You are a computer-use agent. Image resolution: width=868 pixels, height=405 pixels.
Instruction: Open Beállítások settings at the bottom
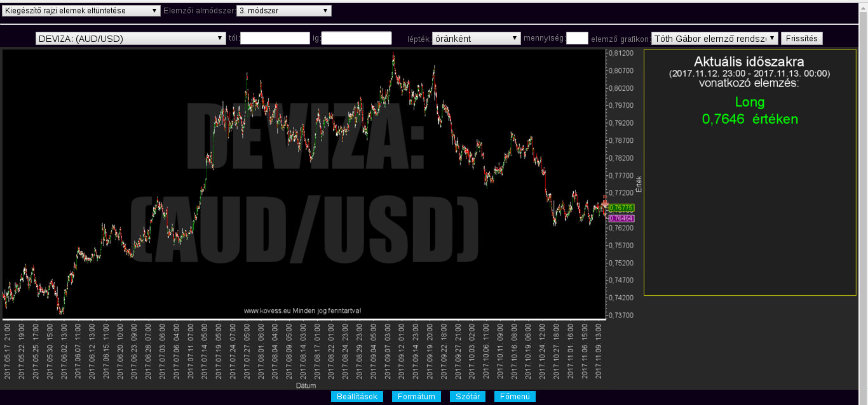pos(357,397)
